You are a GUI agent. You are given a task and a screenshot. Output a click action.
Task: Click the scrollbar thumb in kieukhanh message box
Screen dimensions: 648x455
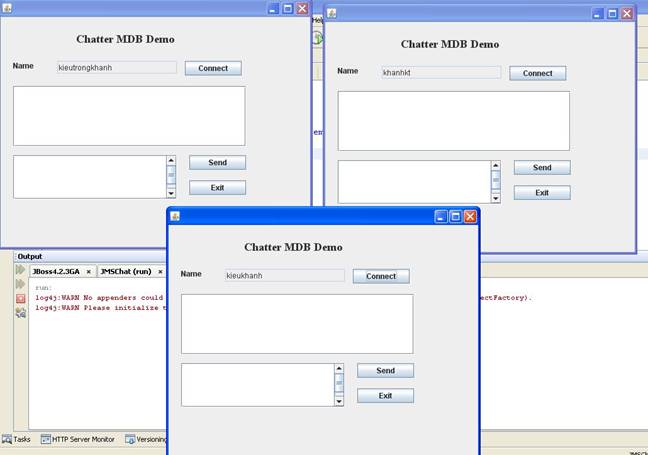(x=339, y=383)
